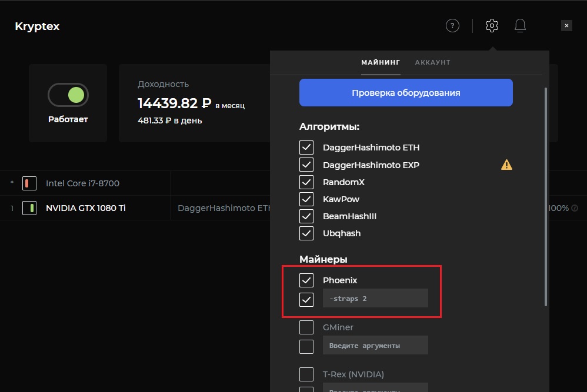This screenshot has height=392, width=587.
Task: Click the 14439.82 ₽ monthly income value
Action: click(175, 103)
